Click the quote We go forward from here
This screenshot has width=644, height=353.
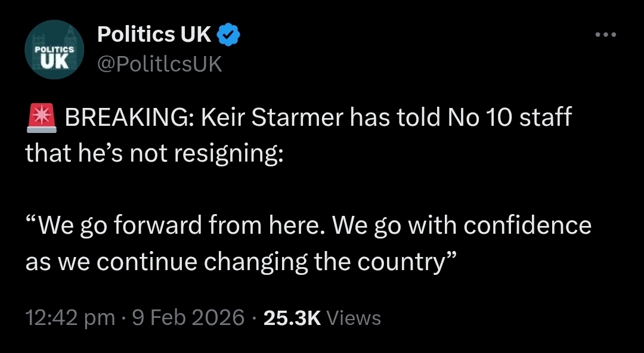click(x=175, y=226)
